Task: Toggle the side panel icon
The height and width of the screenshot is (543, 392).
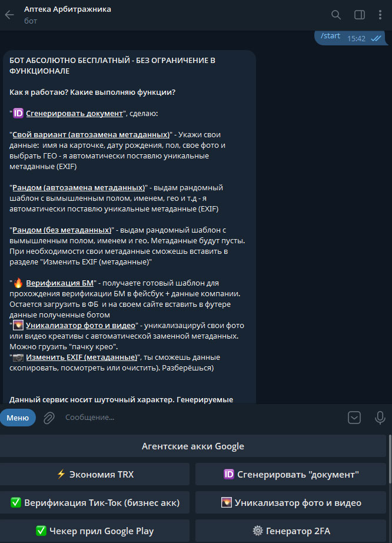Action: click(x=360, y=15)
